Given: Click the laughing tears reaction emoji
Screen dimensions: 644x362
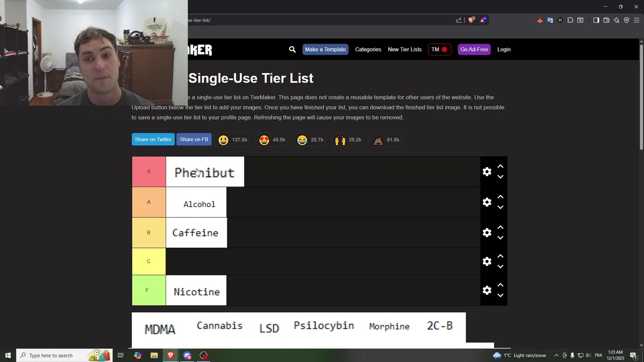Looking at the screenshot, I should (x=302, y=140).
